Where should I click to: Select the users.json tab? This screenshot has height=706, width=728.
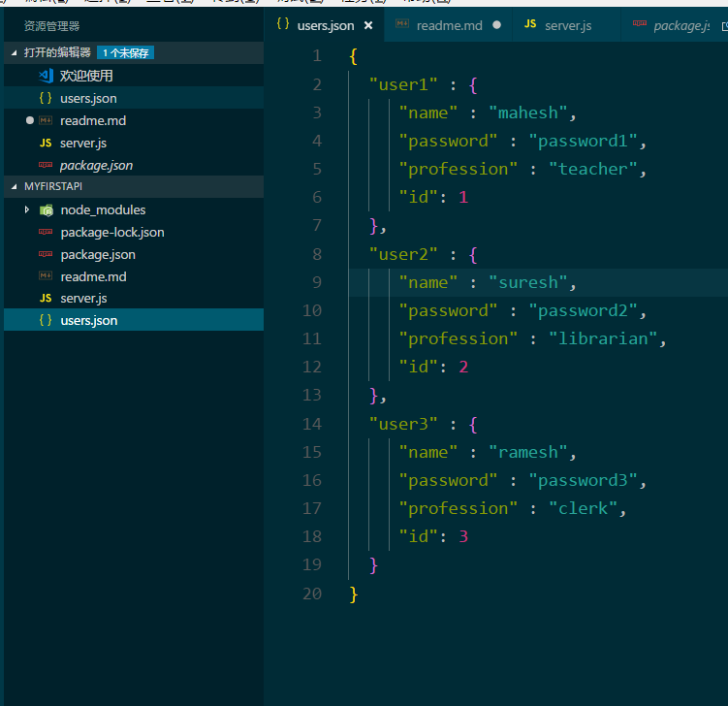coord(325,25)
